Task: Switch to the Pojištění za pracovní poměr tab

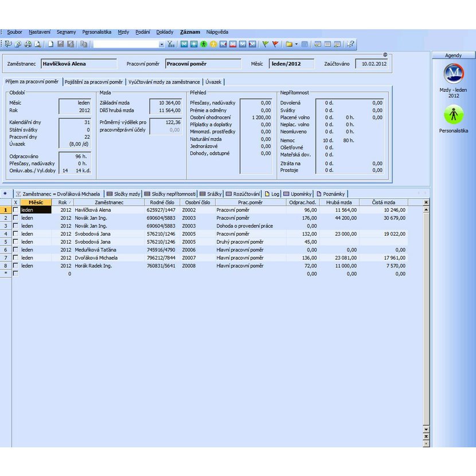Action: [x=93, y=82]
